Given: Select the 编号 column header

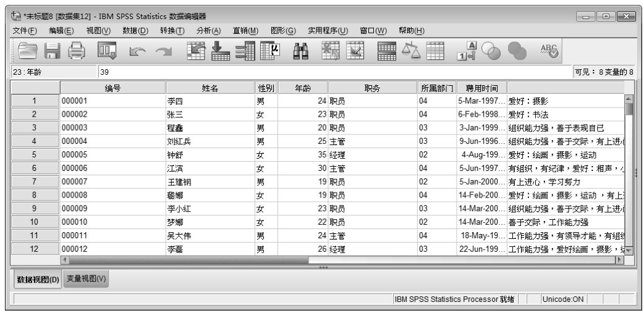Looking at the screenshot, I should click(113, 88).
